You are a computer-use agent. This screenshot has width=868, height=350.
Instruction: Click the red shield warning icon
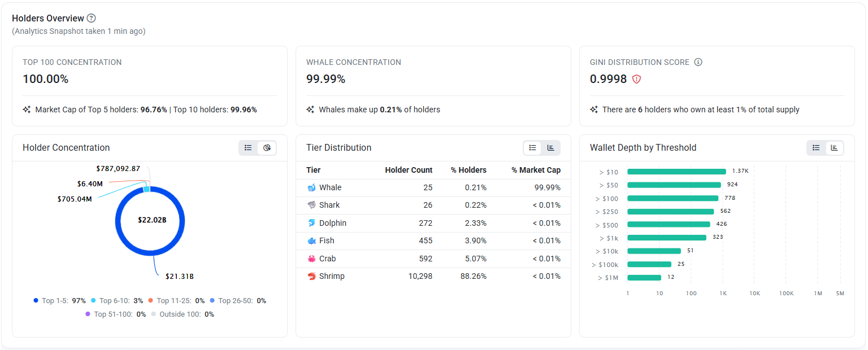636,80
